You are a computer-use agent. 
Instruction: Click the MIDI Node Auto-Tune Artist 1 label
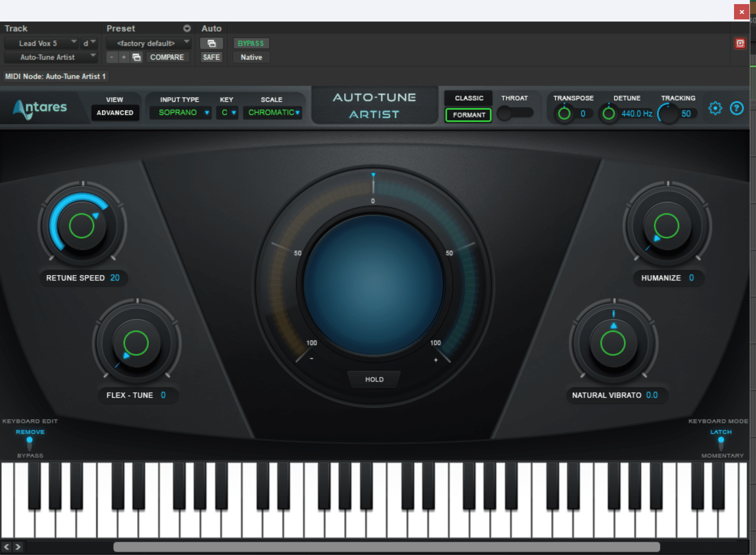click(55, 76)
